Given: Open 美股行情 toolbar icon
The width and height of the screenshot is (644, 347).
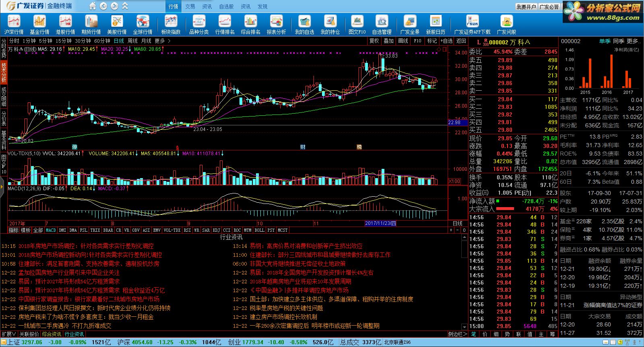Looking at the screenshot, I should tap(117, 25).
